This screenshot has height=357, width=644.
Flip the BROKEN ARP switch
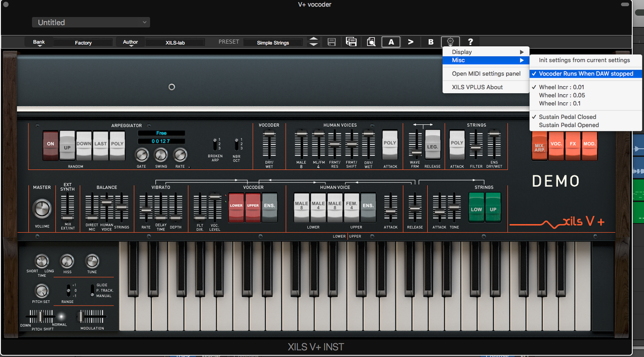click(x=215, y=144)
